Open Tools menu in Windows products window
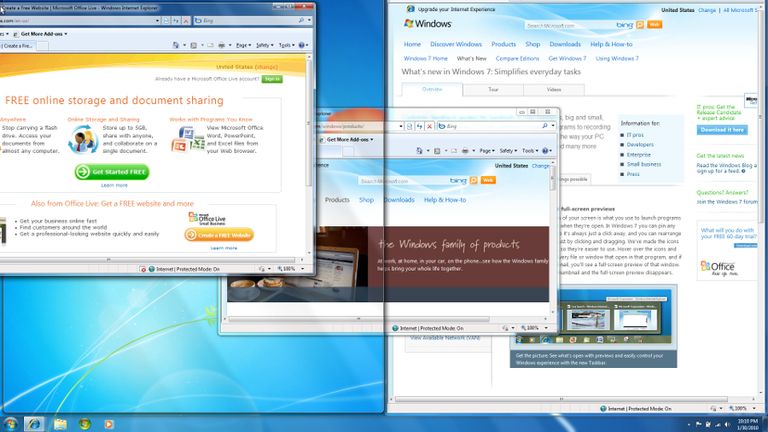 [530, 151]
